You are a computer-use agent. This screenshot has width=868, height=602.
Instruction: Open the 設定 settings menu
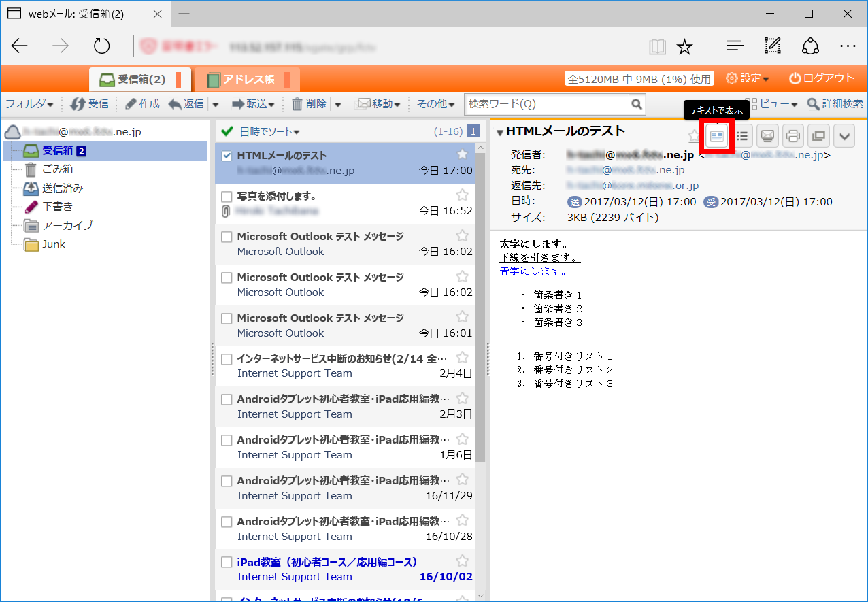[748, 78]
